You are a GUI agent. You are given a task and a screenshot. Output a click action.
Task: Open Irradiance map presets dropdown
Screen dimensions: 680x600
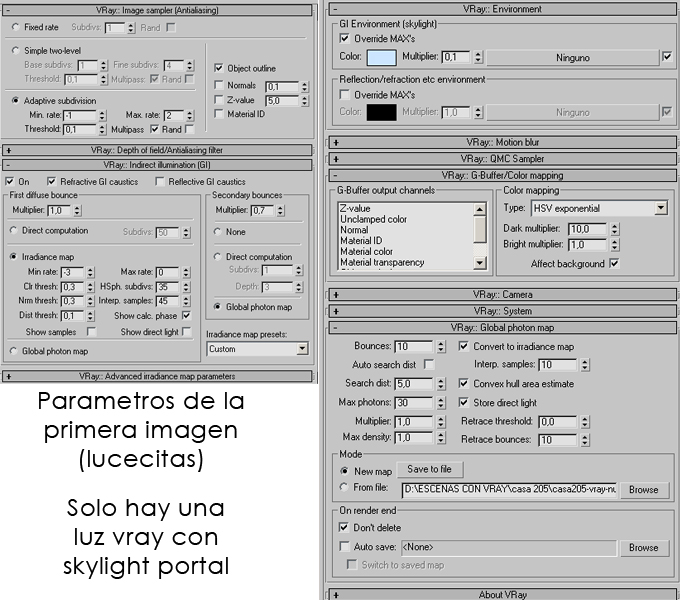[258, 349]
